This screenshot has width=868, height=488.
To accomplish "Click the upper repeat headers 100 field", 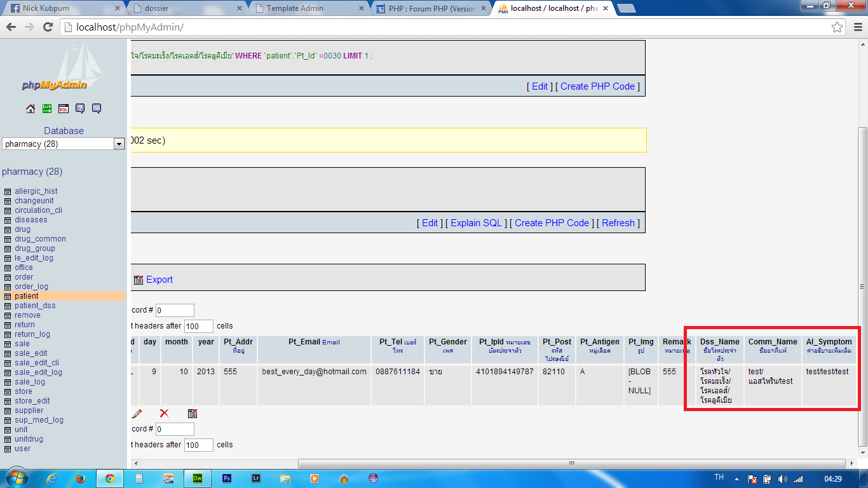I will pyautogui.click(x=199, y=326).
